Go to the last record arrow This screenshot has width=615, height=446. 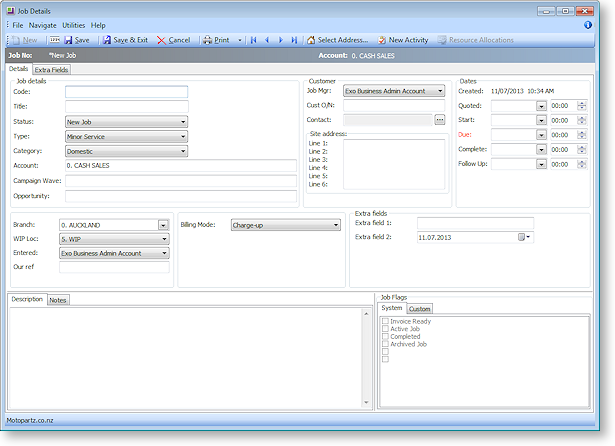294,40
